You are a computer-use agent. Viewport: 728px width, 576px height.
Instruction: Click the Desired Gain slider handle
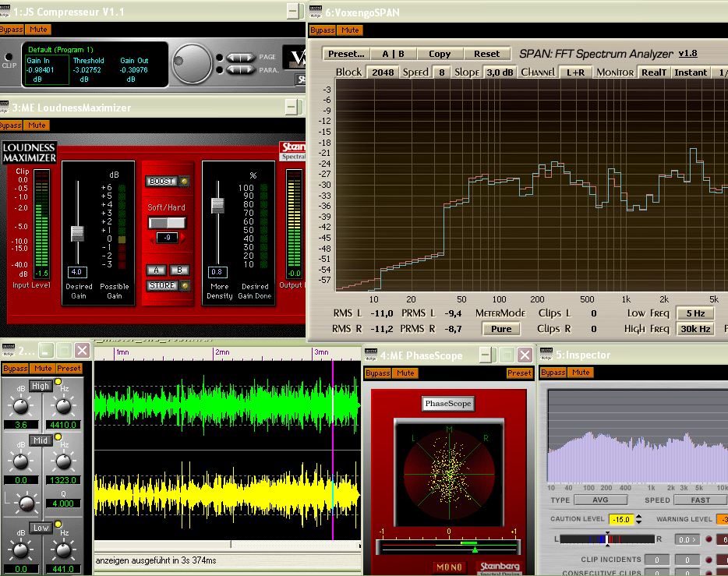[x=77, y=234]
